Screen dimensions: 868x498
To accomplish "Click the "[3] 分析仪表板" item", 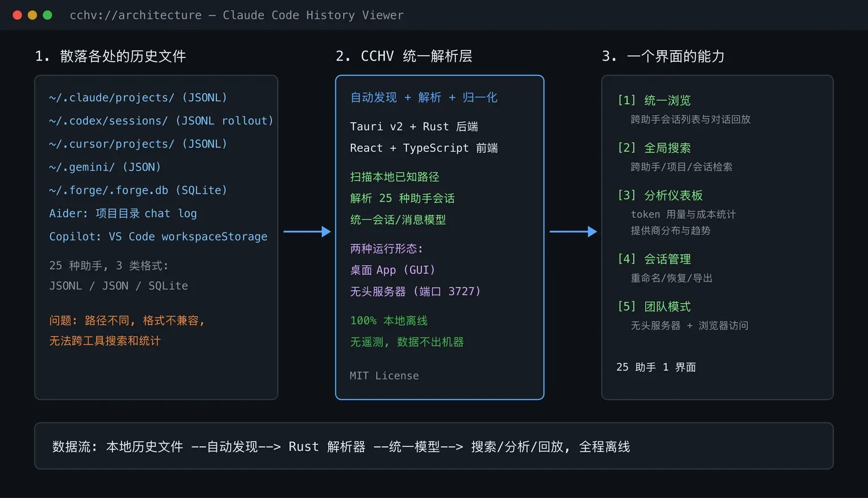I will coord(660,195).
